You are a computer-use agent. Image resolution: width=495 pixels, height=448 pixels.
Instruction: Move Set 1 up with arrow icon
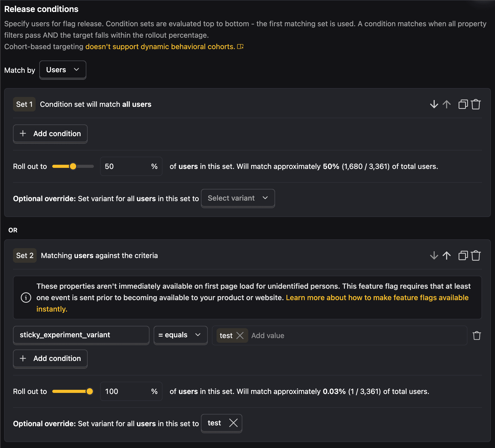447,104
